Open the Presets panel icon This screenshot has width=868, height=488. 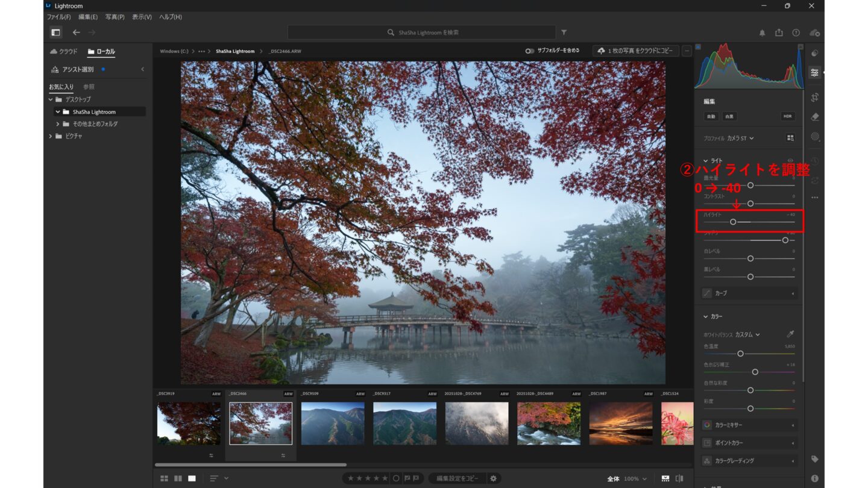[x=815, y=53]
